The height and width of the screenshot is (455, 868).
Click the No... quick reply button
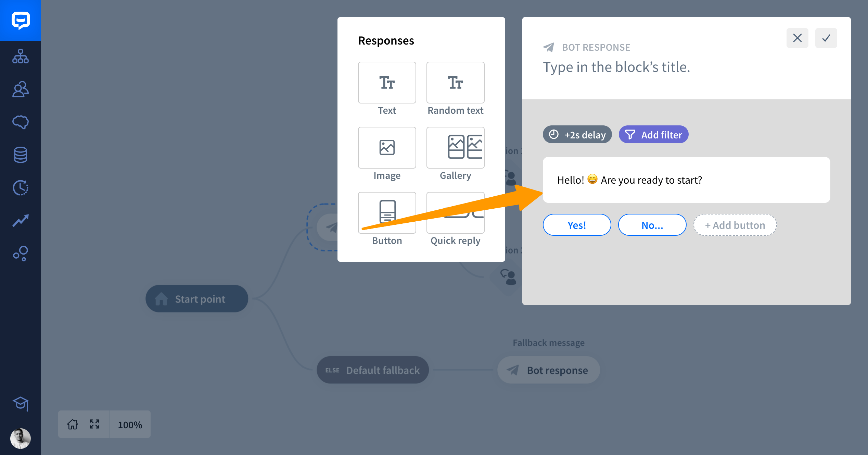(x=652, y=225)
